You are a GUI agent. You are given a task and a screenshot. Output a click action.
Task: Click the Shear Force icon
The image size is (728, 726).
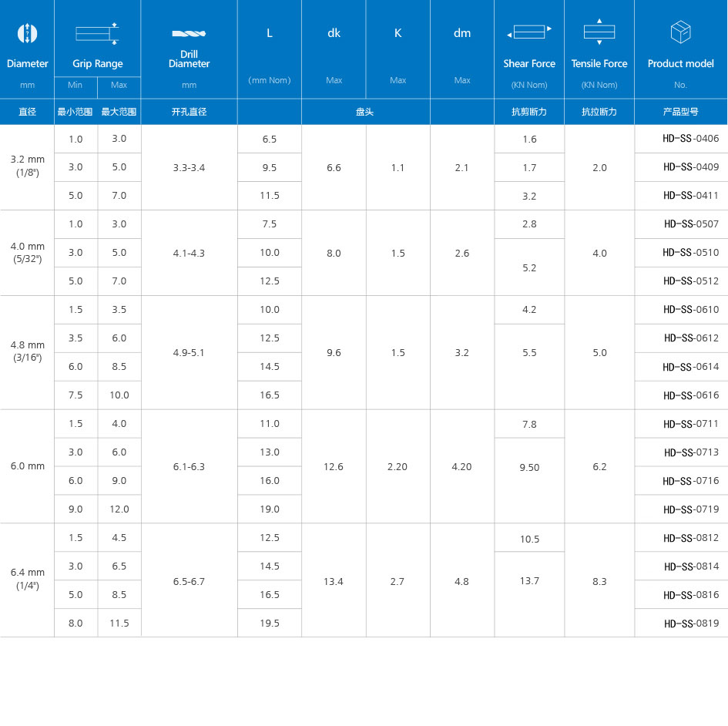point(529,32)
